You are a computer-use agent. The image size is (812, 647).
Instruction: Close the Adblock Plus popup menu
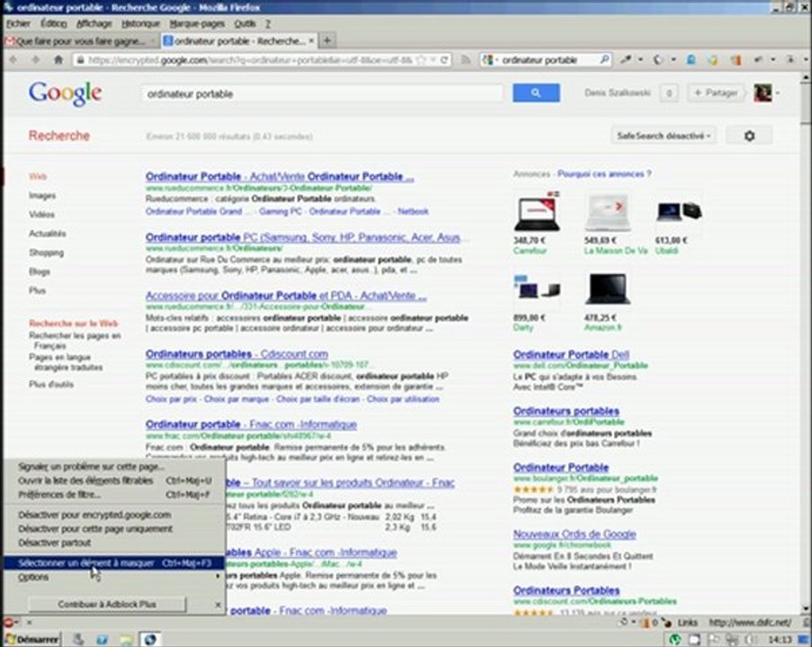click(218, 605)
